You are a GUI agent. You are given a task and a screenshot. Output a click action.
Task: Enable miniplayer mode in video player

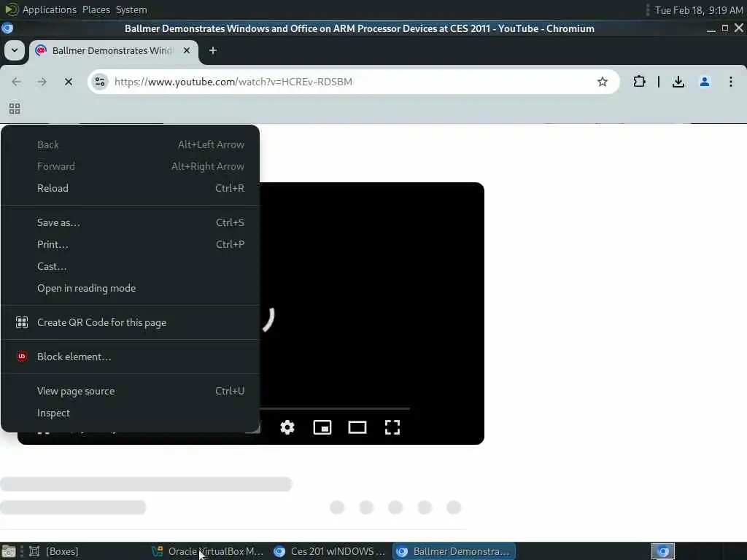(x=322, y=427)
